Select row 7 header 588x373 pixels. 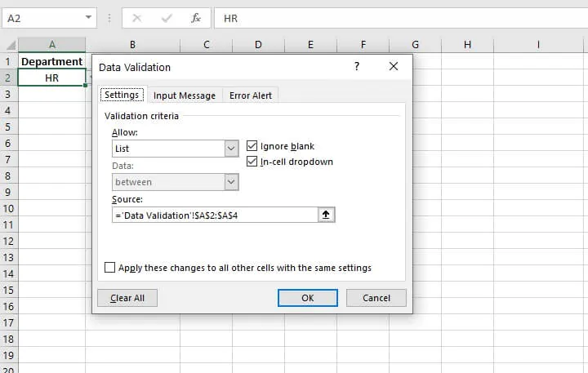point(8,159)
